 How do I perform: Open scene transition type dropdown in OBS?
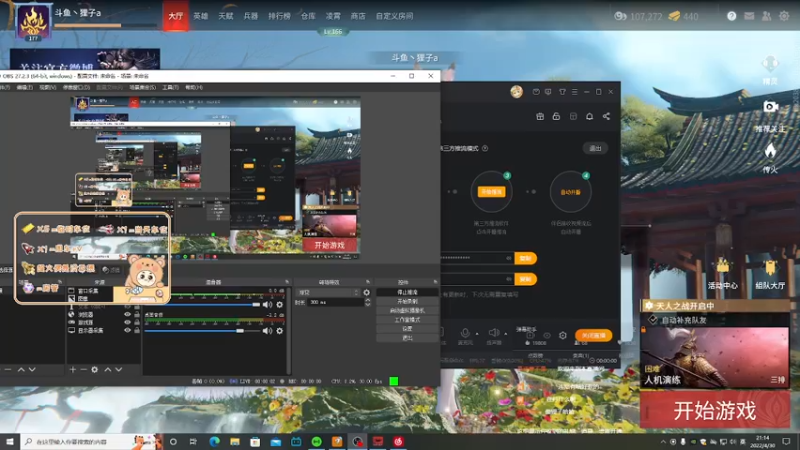[328, 292]
